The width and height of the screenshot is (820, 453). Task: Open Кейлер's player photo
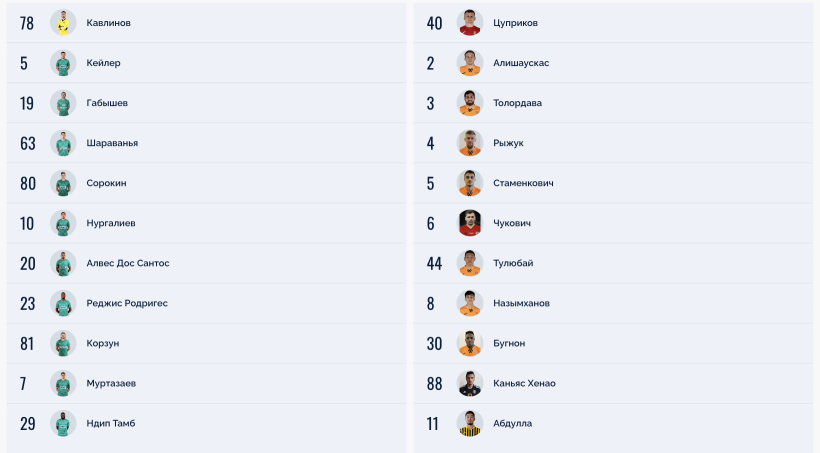coord(63,63)
